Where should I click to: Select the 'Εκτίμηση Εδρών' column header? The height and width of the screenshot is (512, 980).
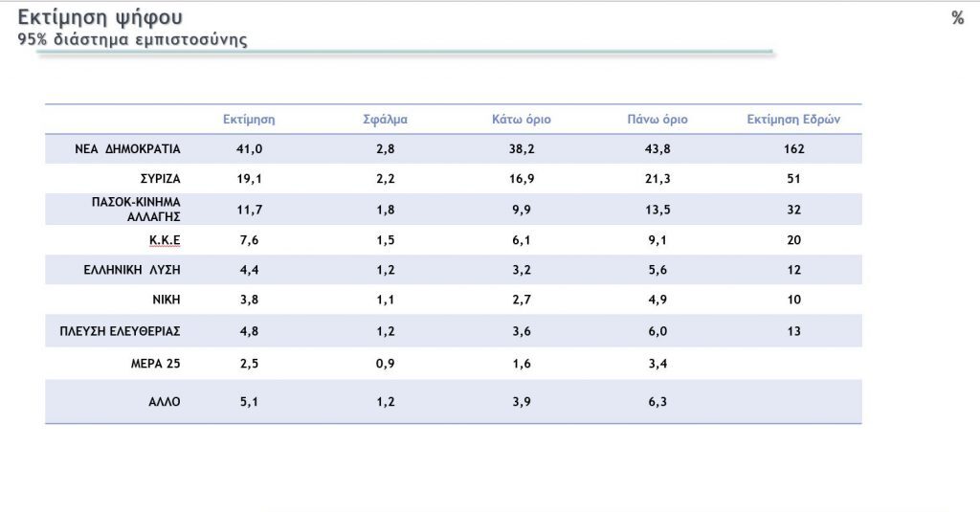click(x=793, y=120)
